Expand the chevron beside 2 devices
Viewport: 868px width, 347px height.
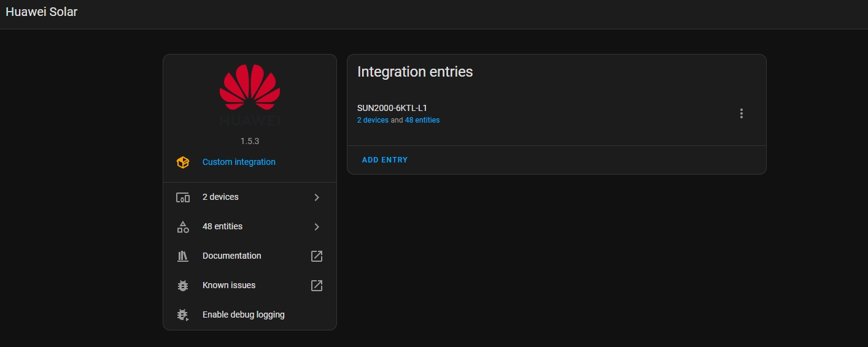click(x=317, y=197)
